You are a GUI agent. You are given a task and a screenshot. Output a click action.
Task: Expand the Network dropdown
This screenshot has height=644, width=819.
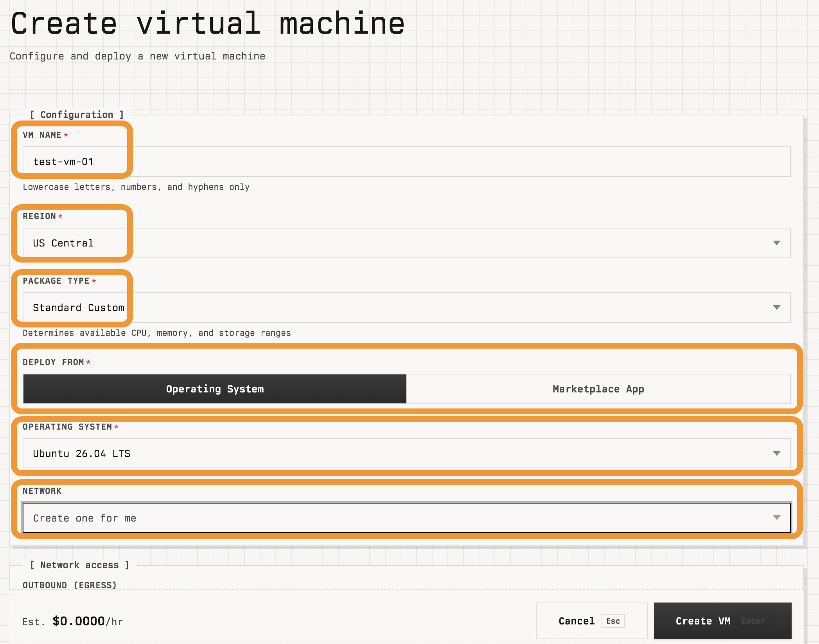[x=406, y=518]
